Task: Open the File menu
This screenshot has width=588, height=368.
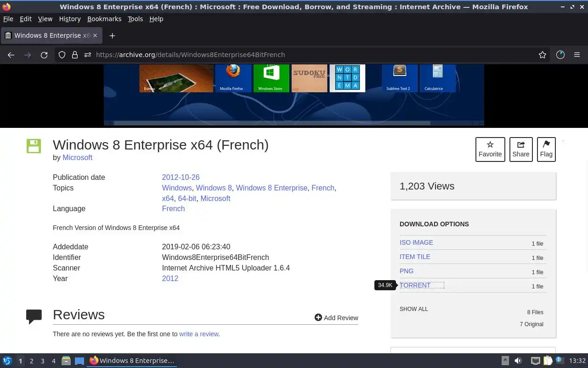Action: (8, 19)
